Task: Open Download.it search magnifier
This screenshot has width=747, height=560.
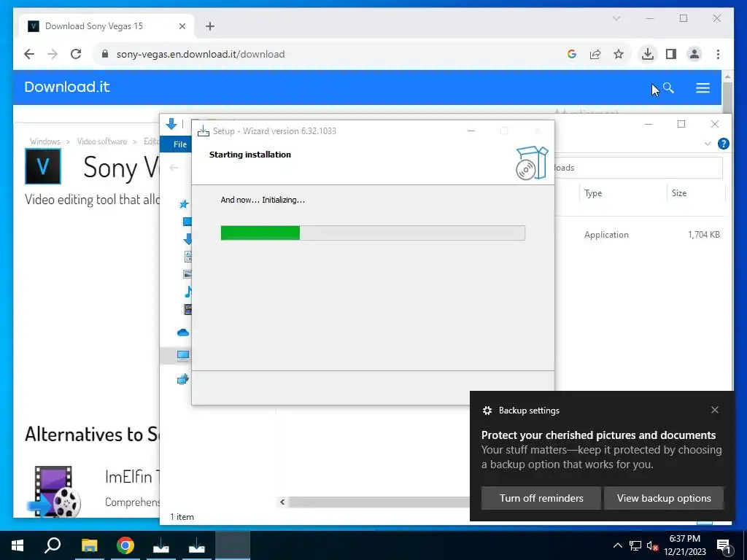Action: 668,87
